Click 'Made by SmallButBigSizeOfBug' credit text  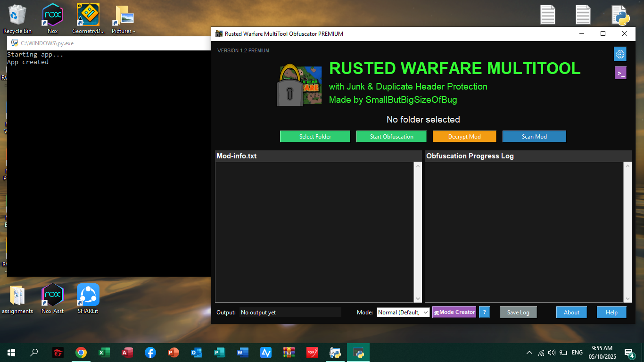point(393,99)
